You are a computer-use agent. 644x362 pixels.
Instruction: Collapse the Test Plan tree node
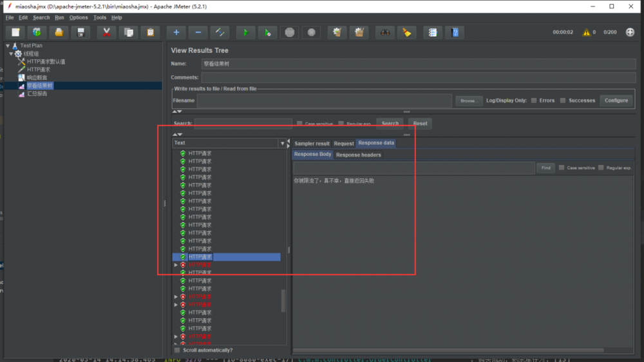8,46
